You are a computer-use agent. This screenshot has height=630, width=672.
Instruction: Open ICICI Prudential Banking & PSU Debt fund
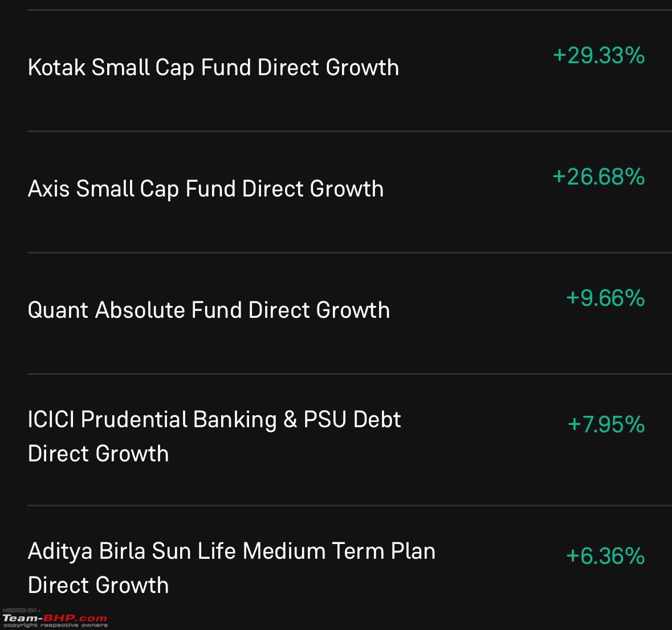[x=214, y=436]
